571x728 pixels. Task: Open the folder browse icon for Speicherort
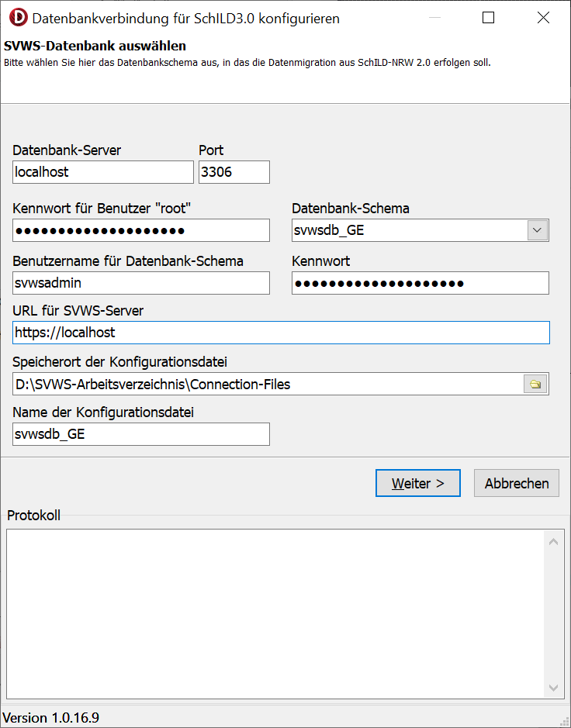[535, 384]
